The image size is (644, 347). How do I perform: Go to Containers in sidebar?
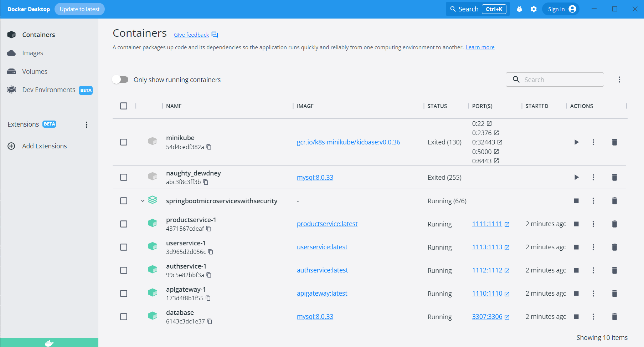tap(38, 35)
